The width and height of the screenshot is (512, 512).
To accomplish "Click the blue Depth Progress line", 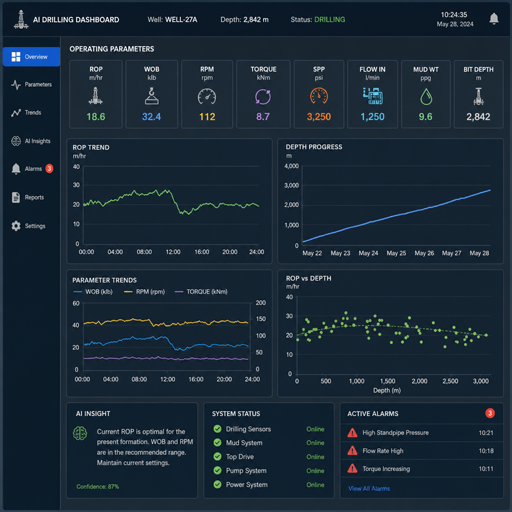I will 397,216.
